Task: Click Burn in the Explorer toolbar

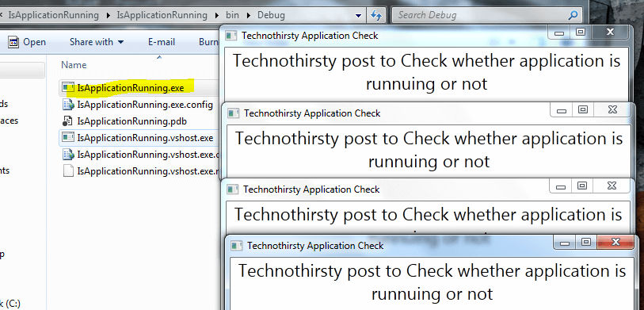Action: click(x=208, y=42)
